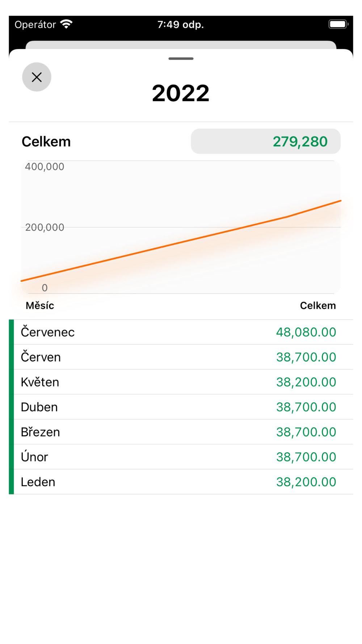Tap the 38,200.00 amount for Leden

306,482
